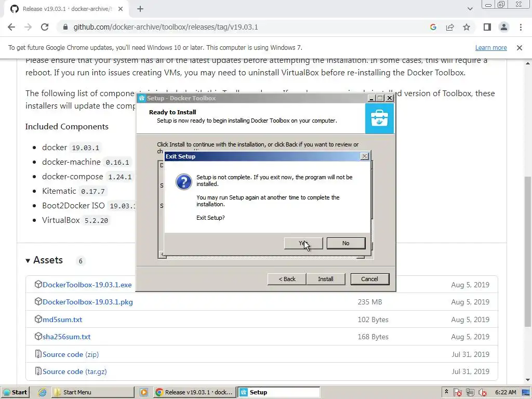Collapse the Assets section

point(44,260)
